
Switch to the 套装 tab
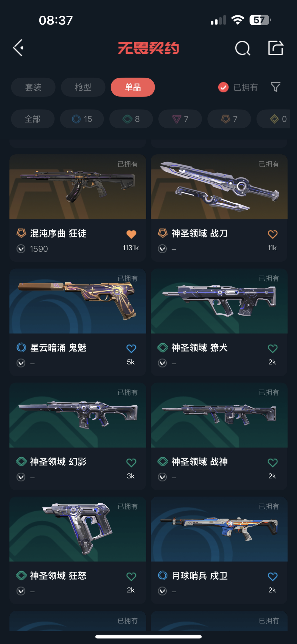[x=33, y=87]
